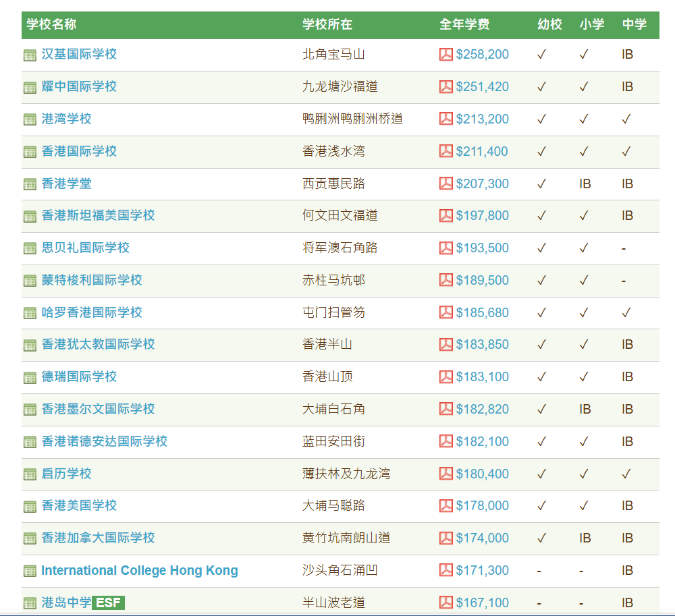Click the table icon beside 香港斯坦福美国学校
The width and height of the screenshot is (675, 616).
[x=30, y=217]
